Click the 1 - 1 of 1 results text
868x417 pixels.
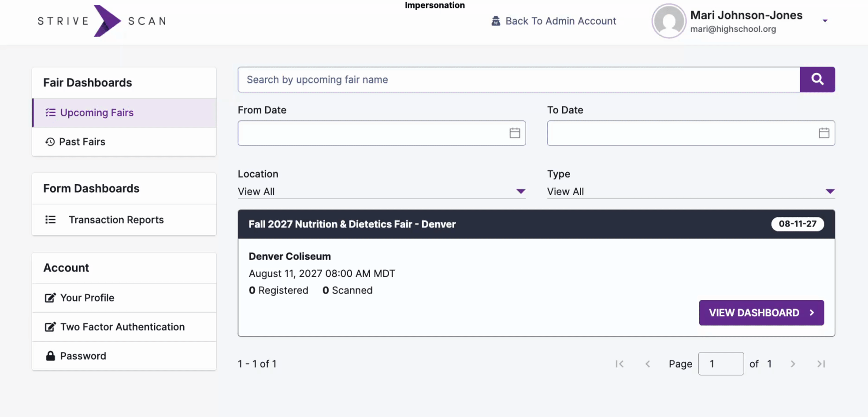coord(257,364)
